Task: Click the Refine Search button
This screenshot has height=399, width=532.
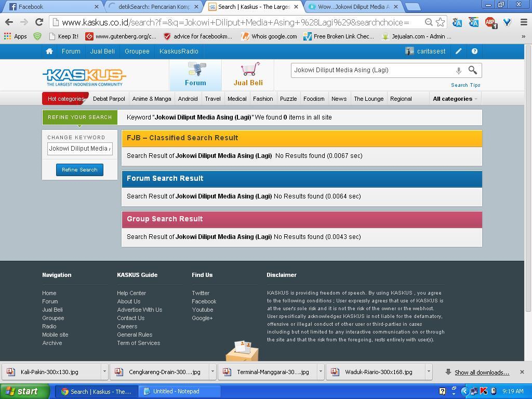Action: click(x=79, y=170)
